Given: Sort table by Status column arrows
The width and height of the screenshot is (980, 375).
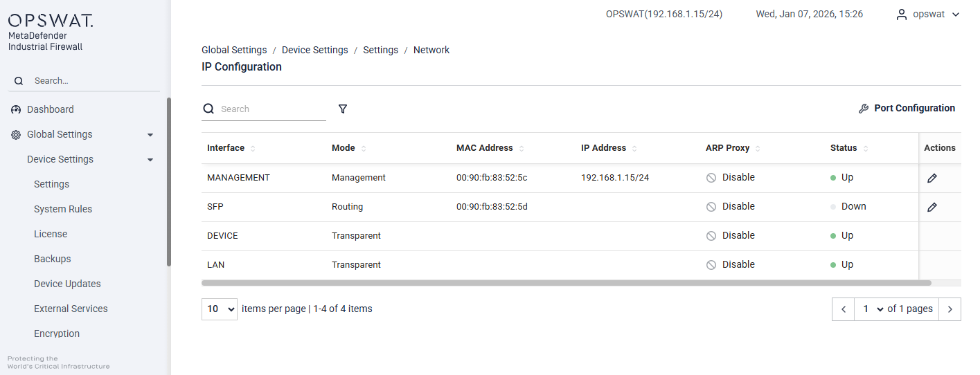Looking at the screenshot, I should point(866,149).
